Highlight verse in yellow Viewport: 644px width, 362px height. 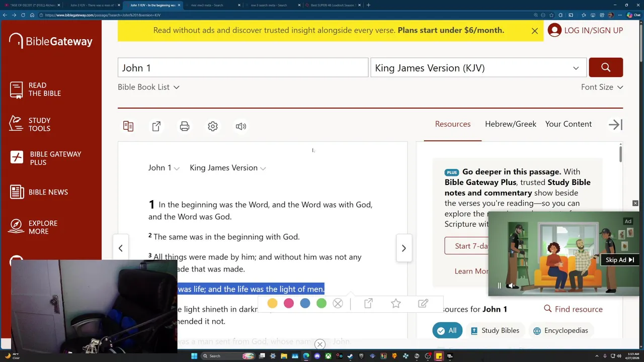(272, 303)
